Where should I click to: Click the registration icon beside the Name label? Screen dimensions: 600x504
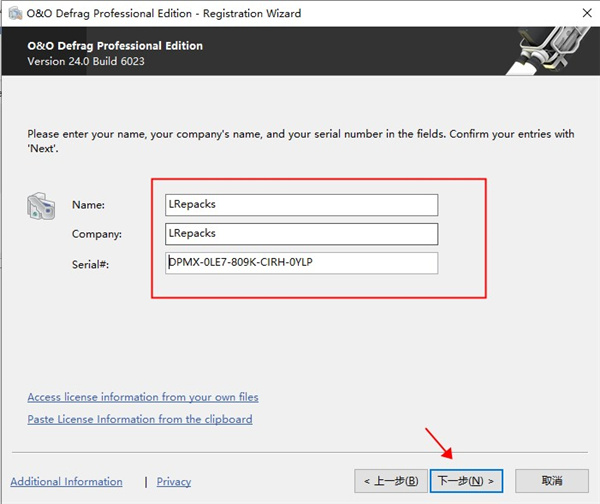click(x=41, y=206)
